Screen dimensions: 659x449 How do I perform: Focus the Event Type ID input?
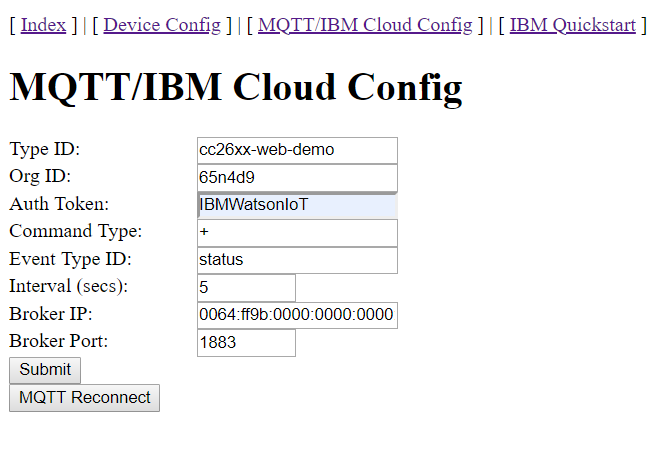pyautogui.click(x=297, y=260)
